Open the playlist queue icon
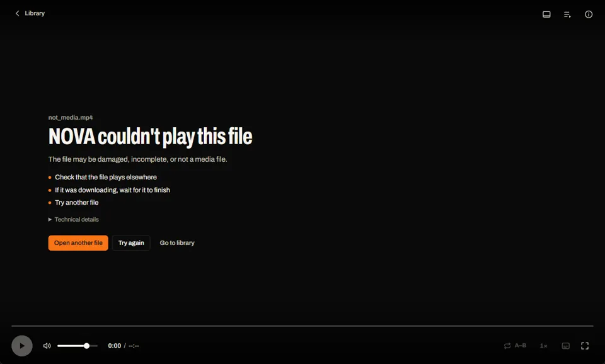 tap(567, 14)
